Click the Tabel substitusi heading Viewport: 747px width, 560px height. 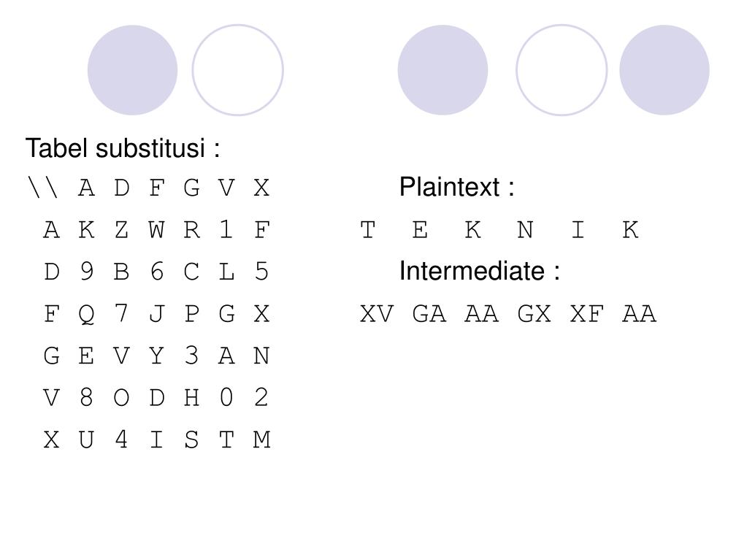(x=123, y=148)
